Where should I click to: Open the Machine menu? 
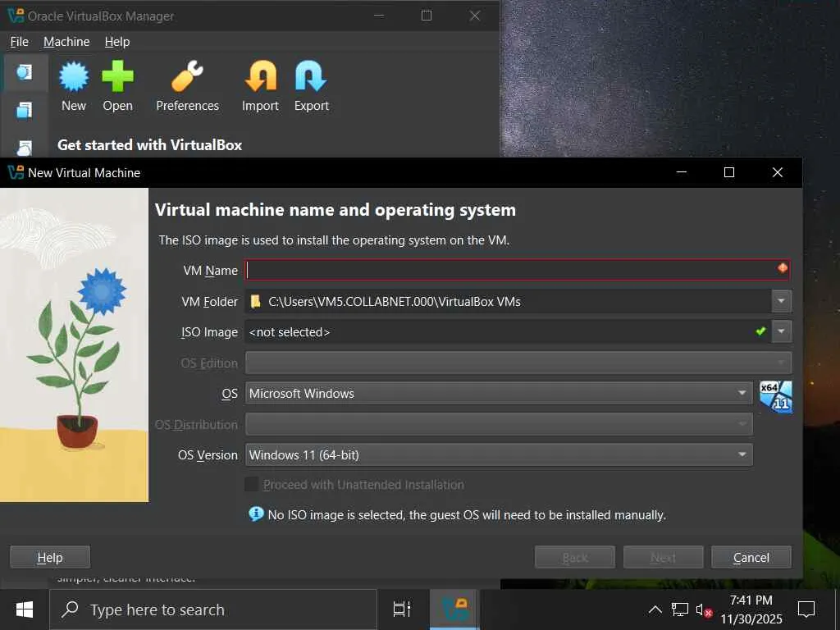[66, 42]
